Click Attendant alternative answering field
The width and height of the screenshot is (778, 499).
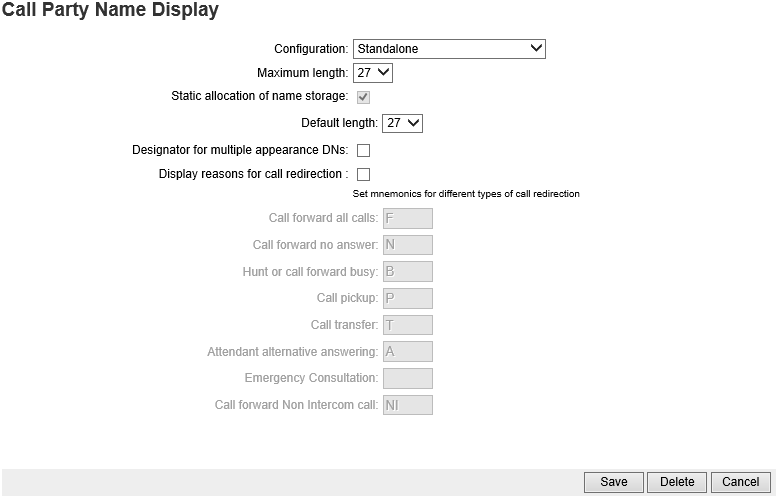407,352
